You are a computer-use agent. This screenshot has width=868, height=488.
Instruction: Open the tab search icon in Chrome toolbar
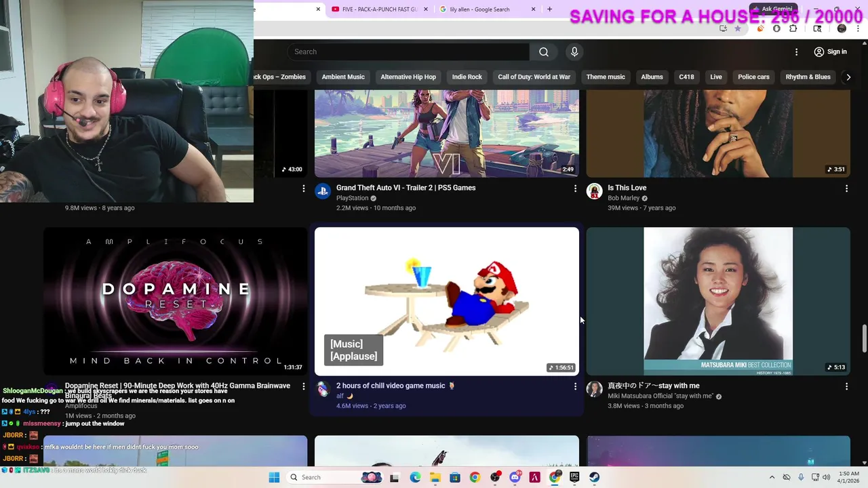817,28
